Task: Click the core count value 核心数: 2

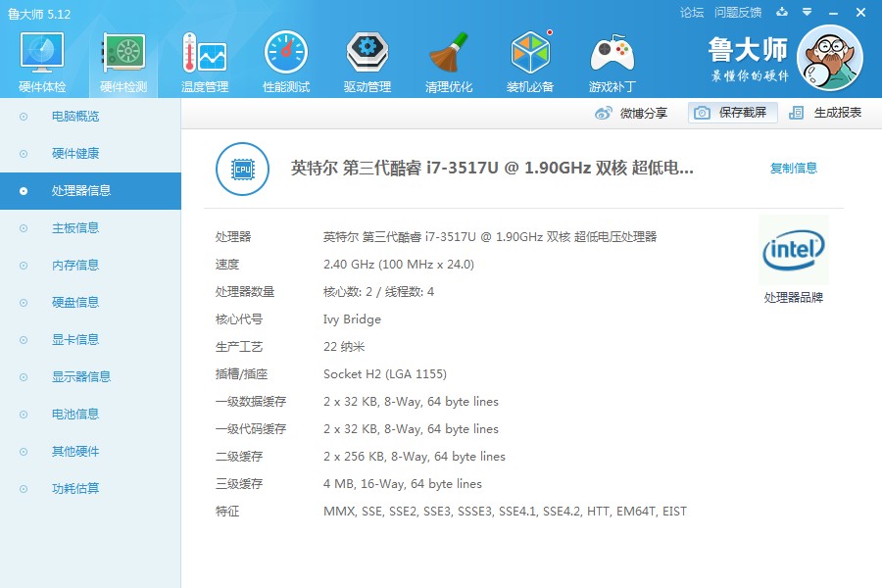Action: pyautogui.click(x=378, y=292)
